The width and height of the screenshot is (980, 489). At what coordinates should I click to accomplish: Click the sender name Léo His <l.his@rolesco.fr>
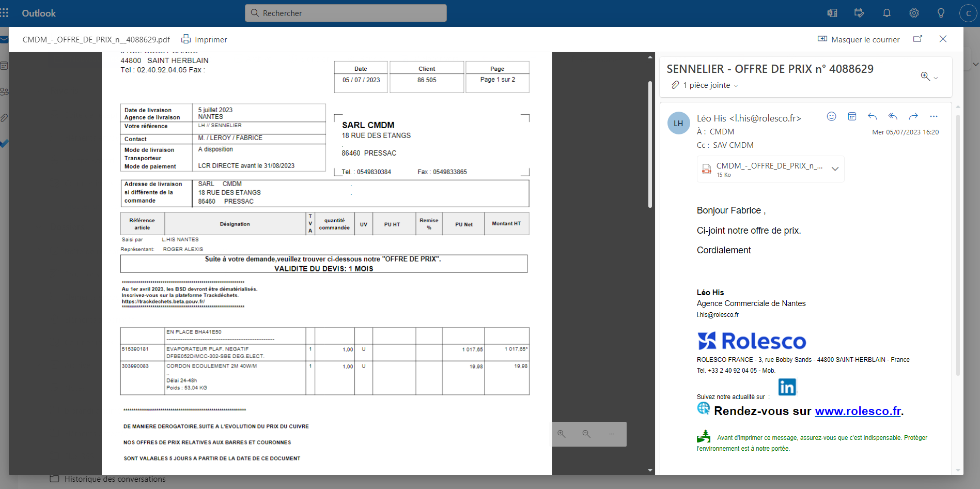tap(749, 118)
